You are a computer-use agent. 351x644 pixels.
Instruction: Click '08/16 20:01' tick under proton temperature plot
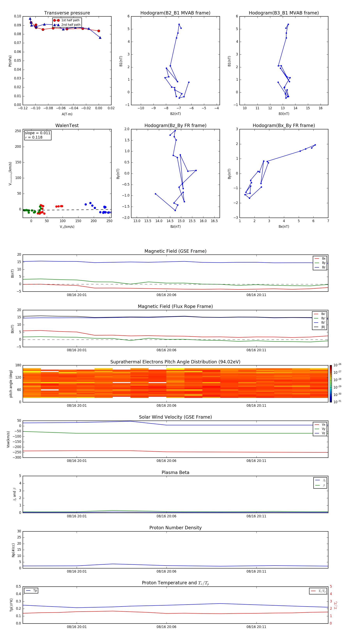(x=77, y=627)
